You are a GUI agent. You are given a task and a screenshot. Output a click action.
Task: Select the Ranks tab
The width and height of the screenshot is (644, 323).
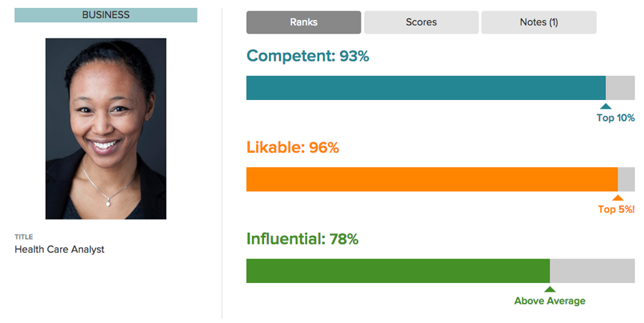(303, 22)
